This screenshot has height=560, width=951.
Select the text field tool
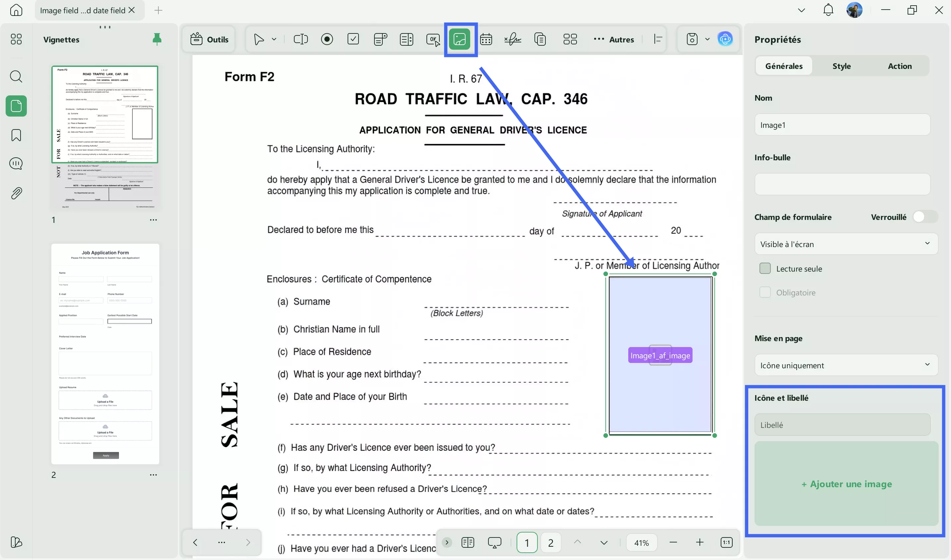301,39
